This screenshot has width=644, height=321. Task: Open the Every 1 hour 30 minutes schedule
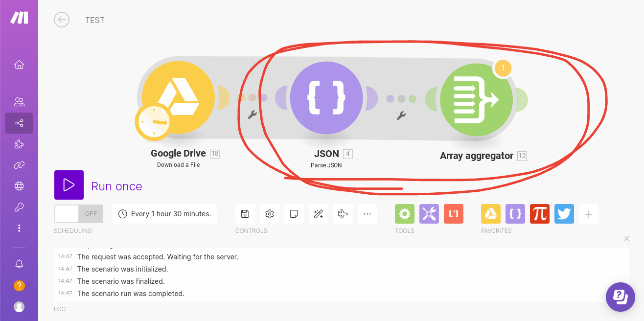[165, 214]
